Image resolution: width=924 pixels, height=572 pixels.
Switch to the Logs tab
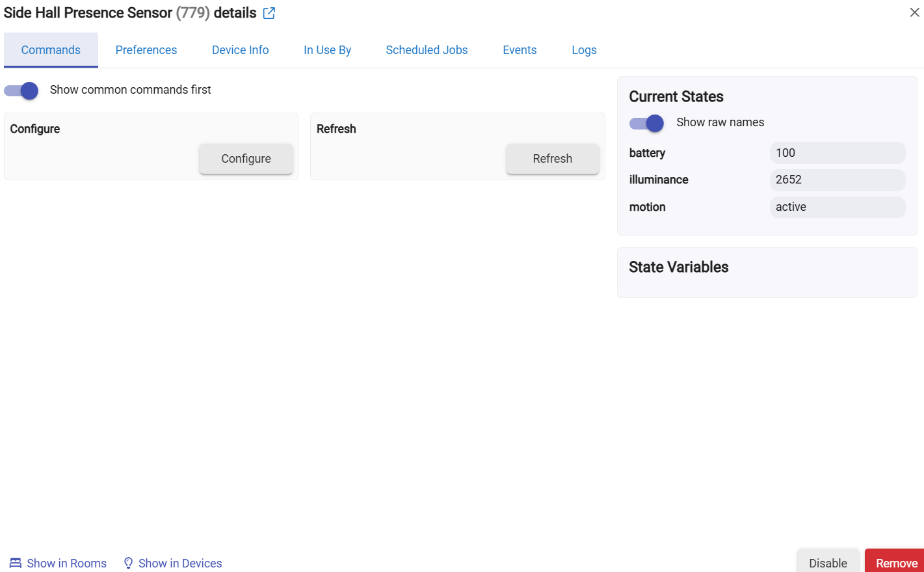coord(584,50)
